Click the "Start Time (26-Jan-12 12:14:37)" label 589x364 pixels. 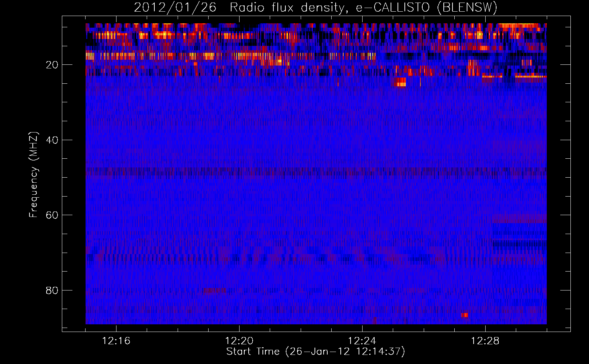(316, 352)
